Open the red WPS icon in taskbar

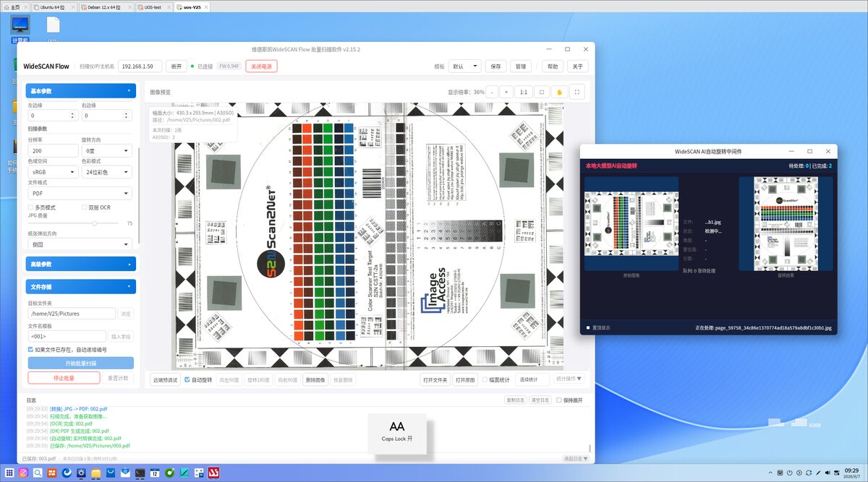click(x=214, y=473)
